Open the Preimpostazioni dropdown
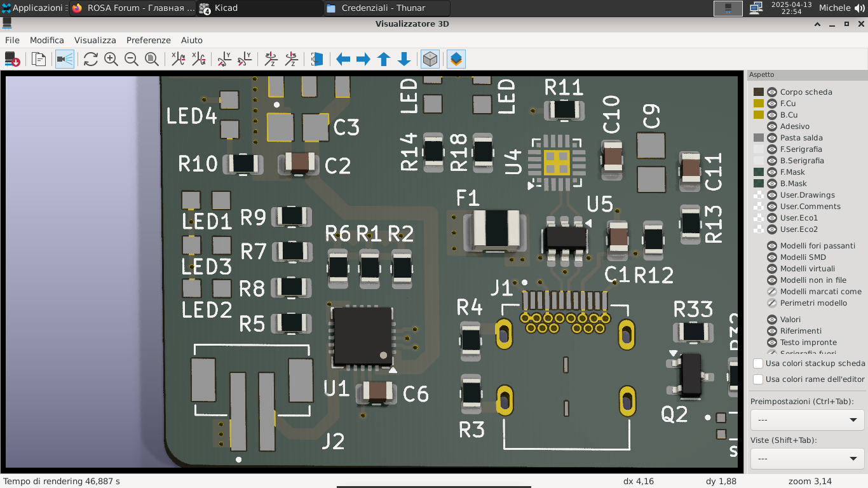This screenshot has width=868, height=488. coord(807,420)
